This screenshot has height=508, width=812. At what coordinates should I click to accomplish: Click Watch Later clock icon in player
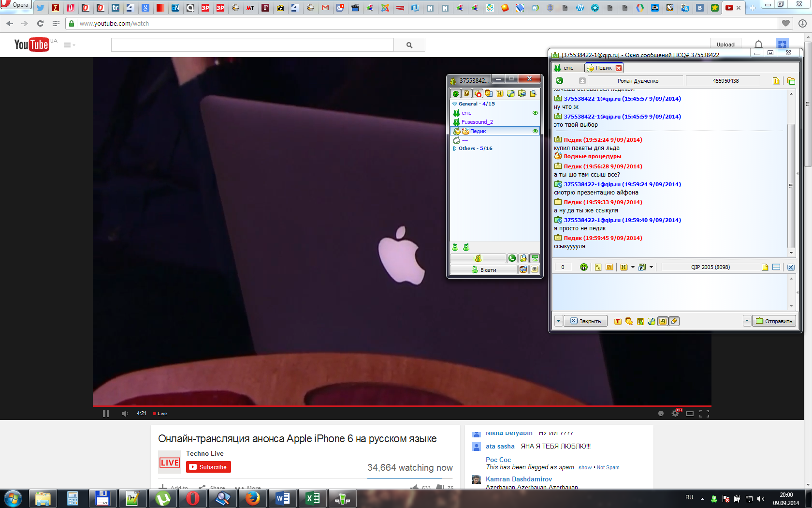click(661, 413)
